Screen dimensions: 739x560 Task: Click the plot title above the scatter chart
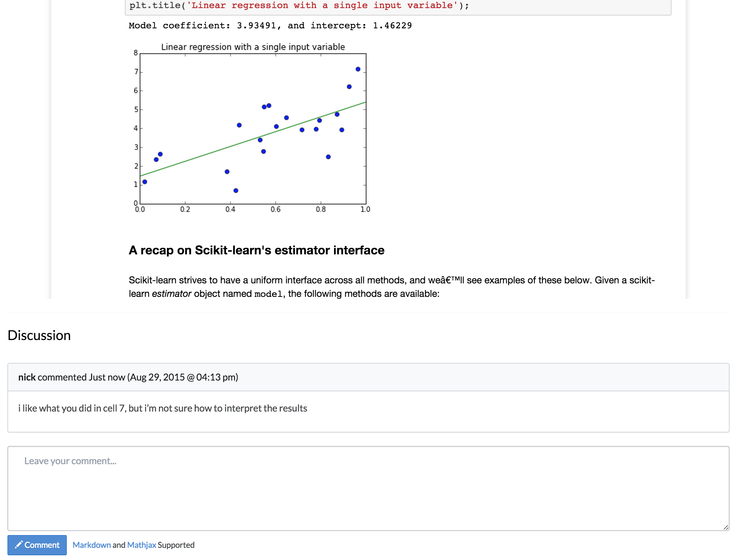pos(253,47)
